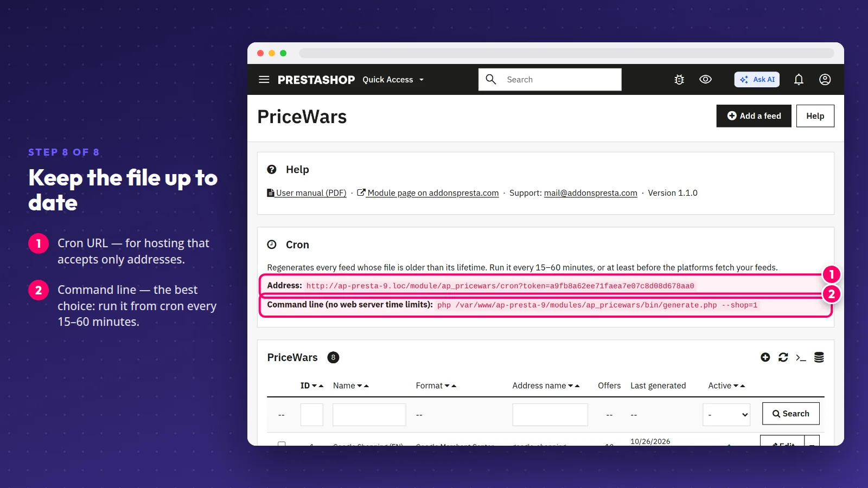The width and height of the screenshot is (868, 488).
Task: Sort Format column descending
Action: [447, 386]
